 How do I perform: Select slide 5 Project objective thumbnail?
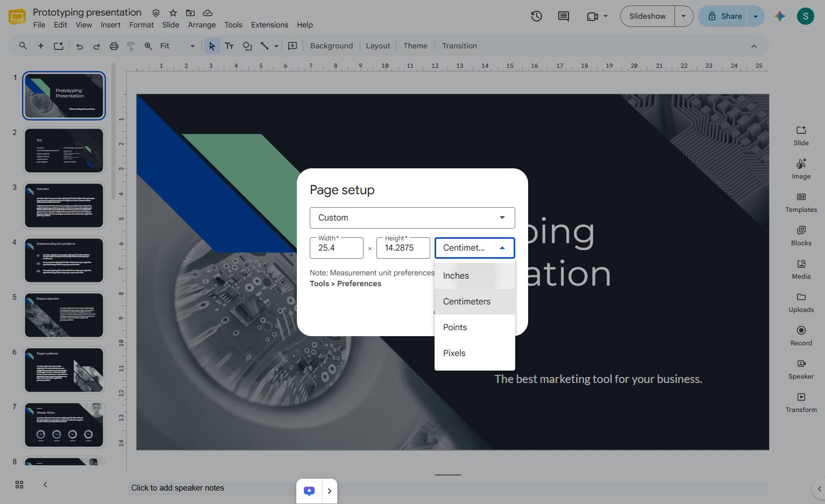64,315
